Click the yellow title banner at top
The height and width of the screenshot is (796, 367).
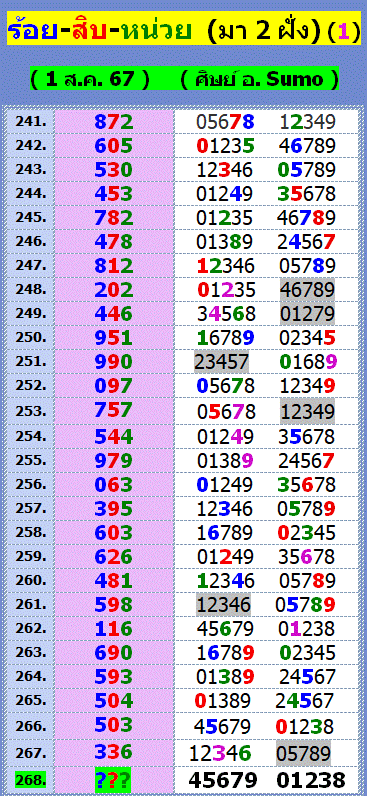(183, 29)
